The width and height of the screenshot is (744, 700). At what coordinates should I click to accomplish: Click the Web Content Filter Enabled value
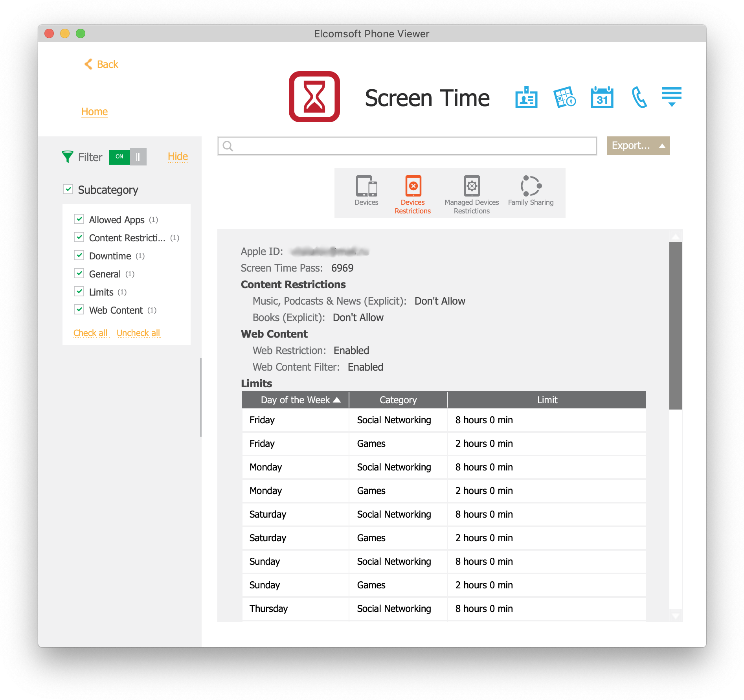366,367
